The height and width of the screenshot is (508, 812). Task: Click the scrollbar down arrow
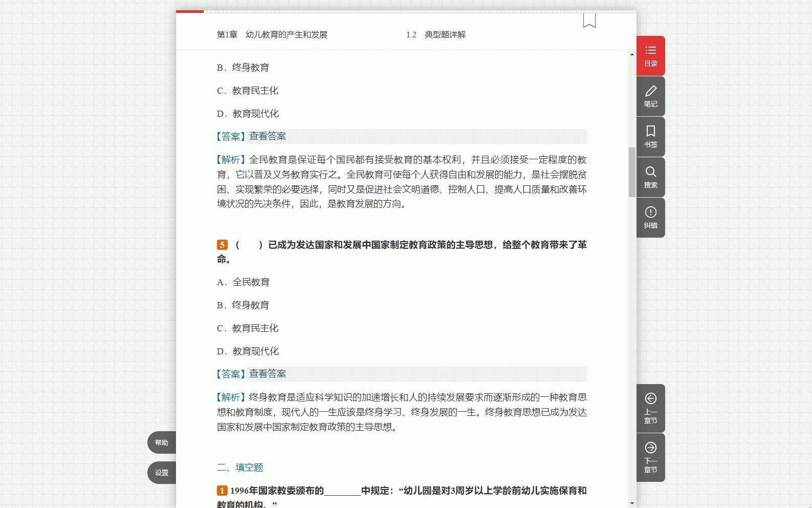[632, 503]
